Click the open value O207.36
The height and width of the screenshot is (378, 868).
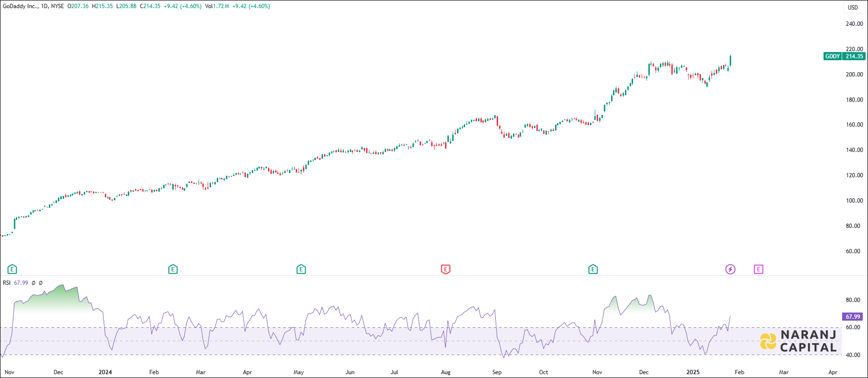[78, 6]
